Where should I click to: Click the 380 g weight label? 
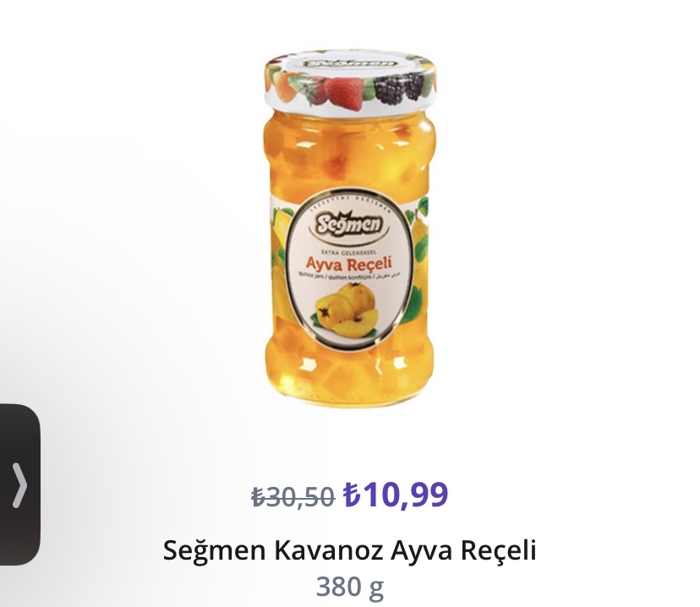coord(349,587)
